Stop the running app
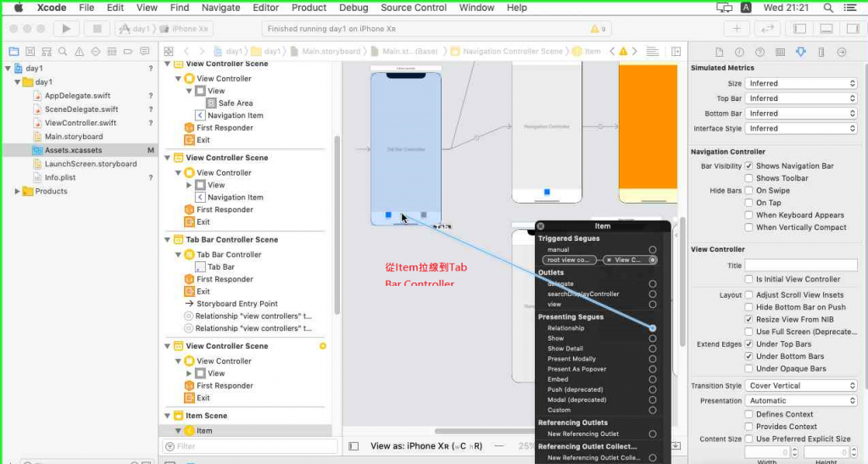The height and width of the screenshot is (464, 868). coord(97,29)
